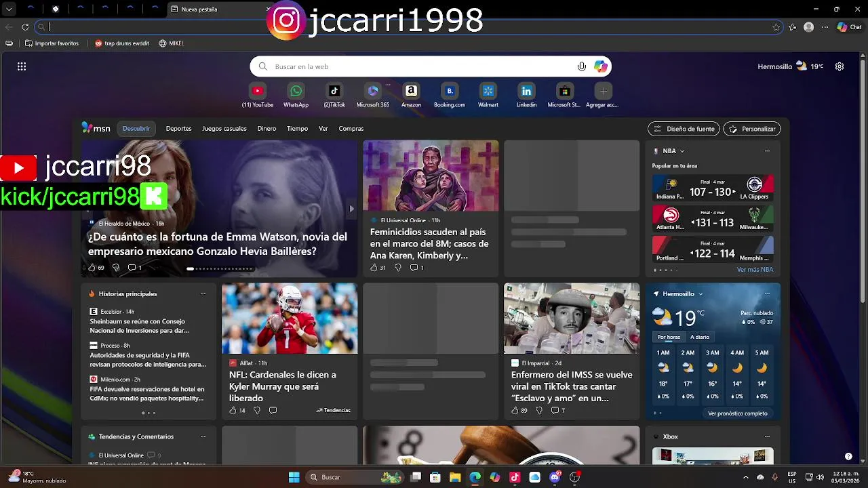Open the Feminicidios article illustration thumbnail
Image resolution: width=868 pixels, height=488 pixels.
[x=431, y=176]
